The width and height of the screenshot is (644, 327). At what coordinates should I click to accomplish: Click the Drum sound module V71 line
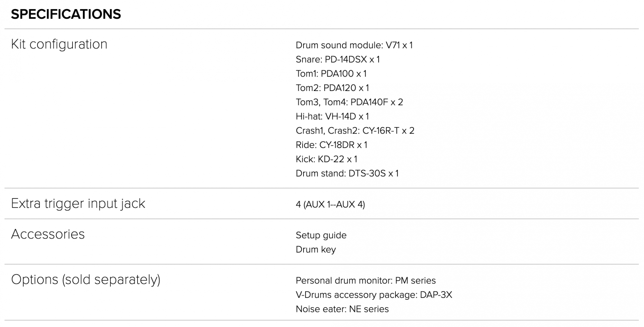[x=354, y=45]
